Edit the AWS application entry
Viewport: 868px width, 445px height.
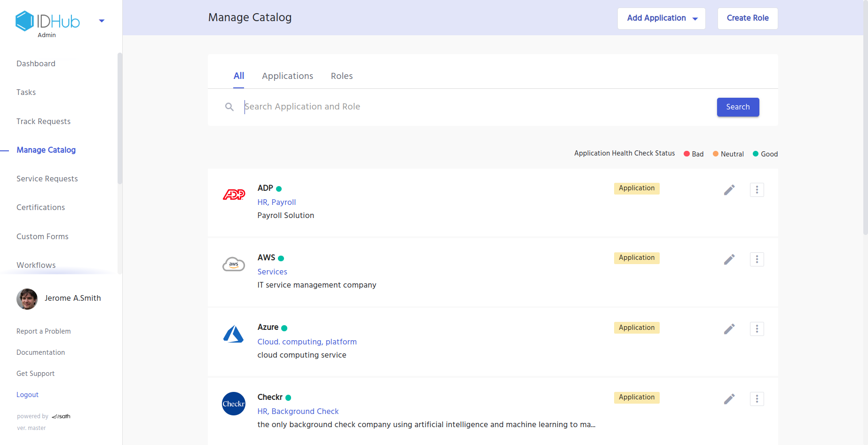[729, 259]
